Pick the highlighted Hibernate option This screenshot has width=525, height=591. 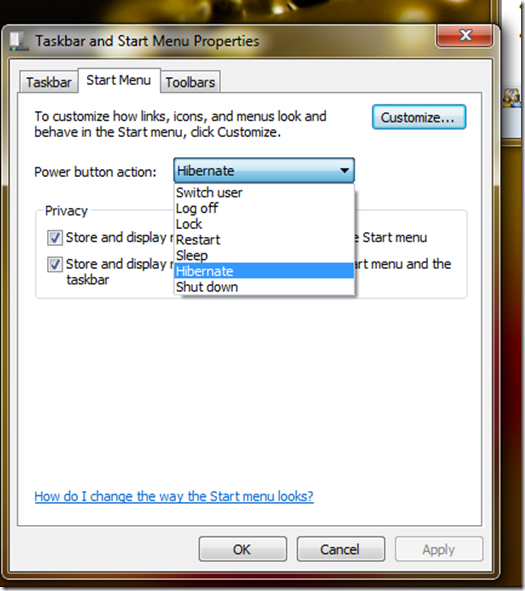click(264, 271)
